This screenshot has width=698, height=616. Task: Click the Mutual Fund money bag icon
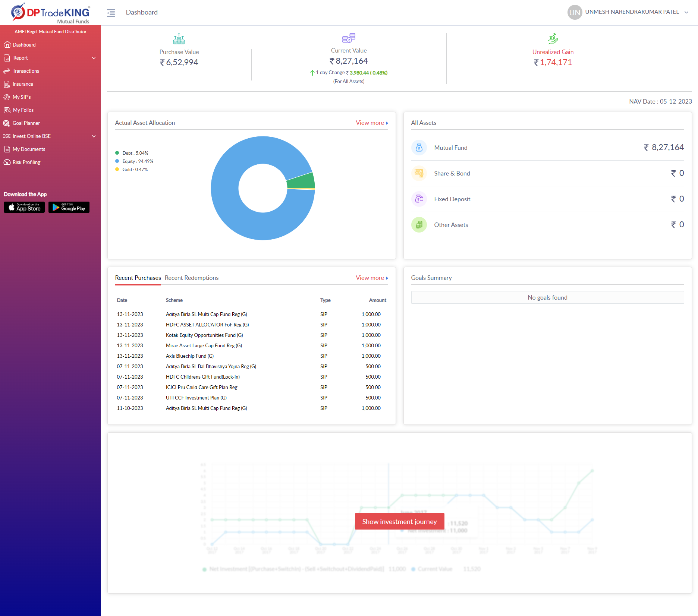419,148
